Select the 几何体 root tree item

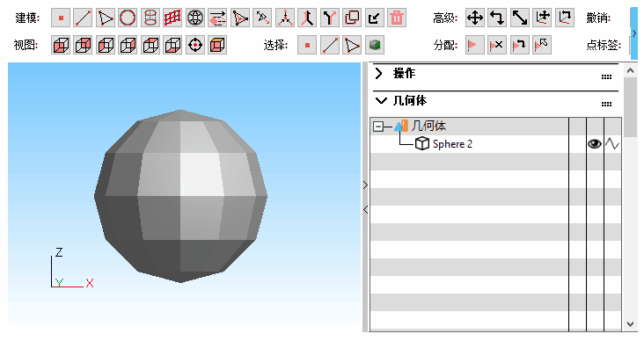pos(428,126)
